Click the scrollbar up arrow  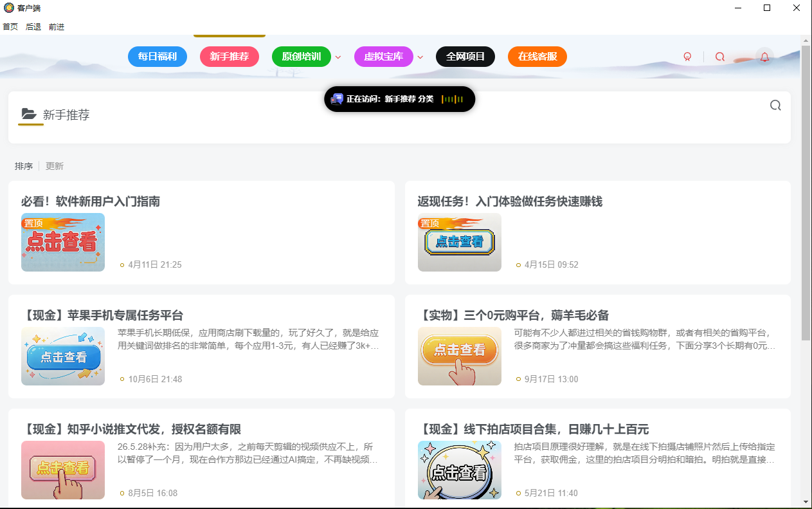(806, 40)
